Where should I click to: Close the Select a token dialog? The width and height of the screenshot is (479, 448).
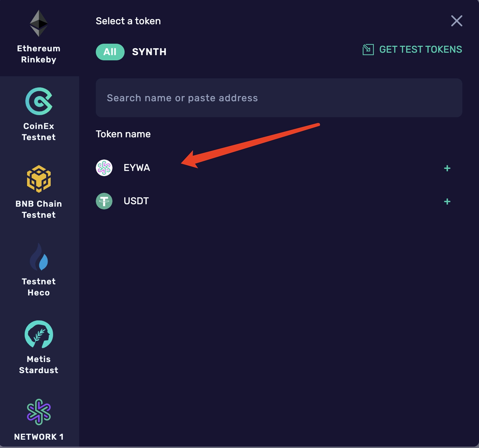coord(456,21)
